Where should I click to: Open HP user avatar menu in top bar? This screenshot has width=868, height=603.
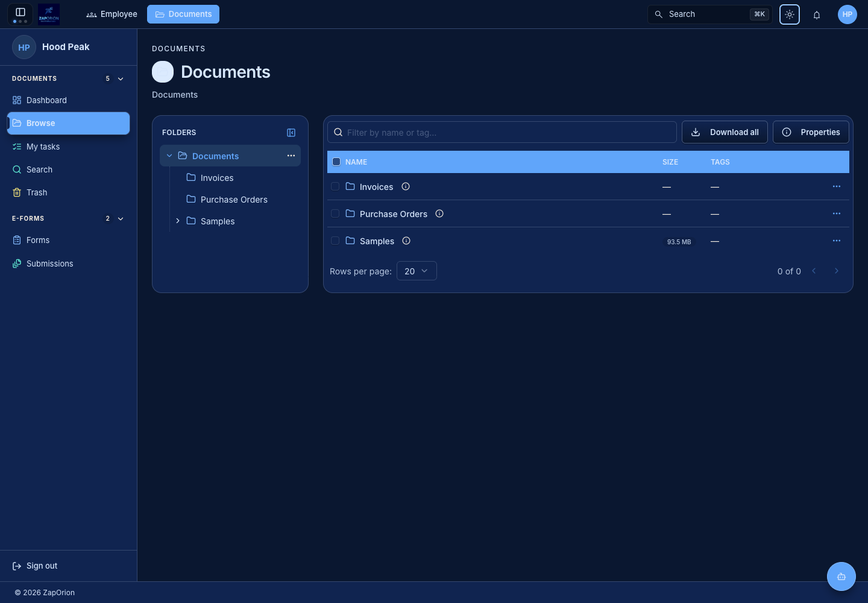[x=848, y=14]
